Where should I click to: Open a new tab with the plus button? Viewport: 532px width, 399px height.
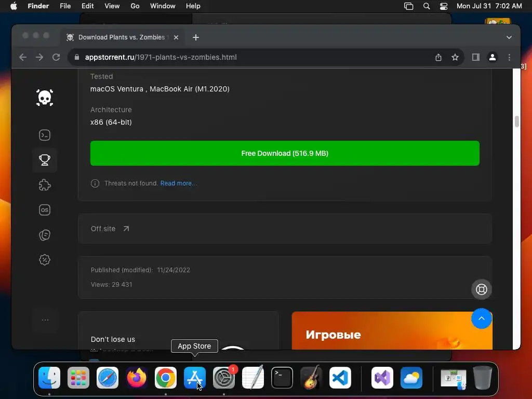pyautogui.click(x=196, y=37)
